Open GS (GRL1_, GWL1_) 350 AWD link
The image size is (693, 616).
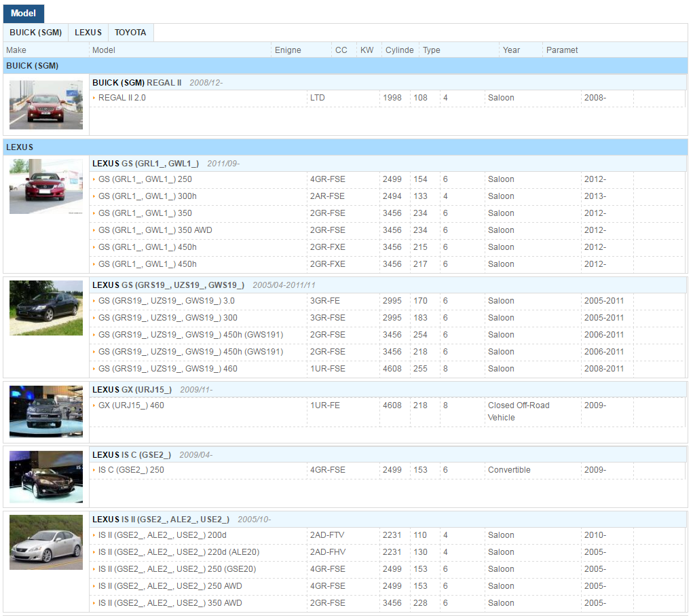[155, 230]
